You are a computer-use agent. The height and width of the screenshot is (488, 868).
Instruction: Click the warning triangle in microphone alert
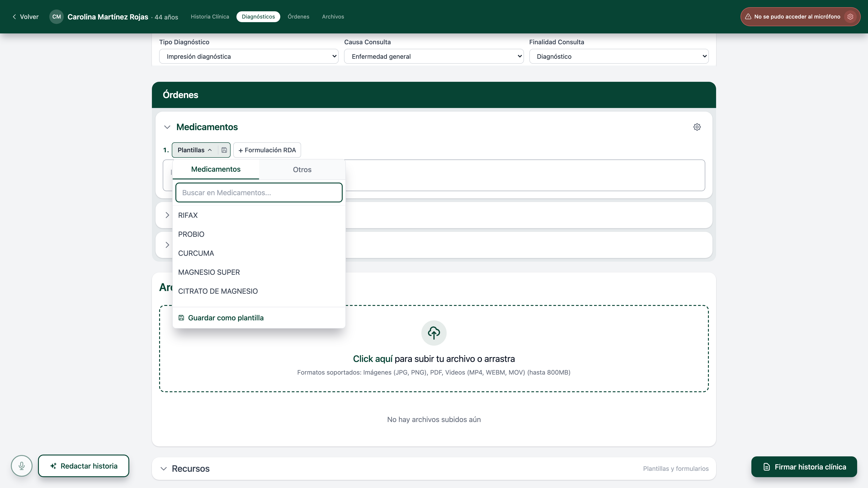[748, 16]
